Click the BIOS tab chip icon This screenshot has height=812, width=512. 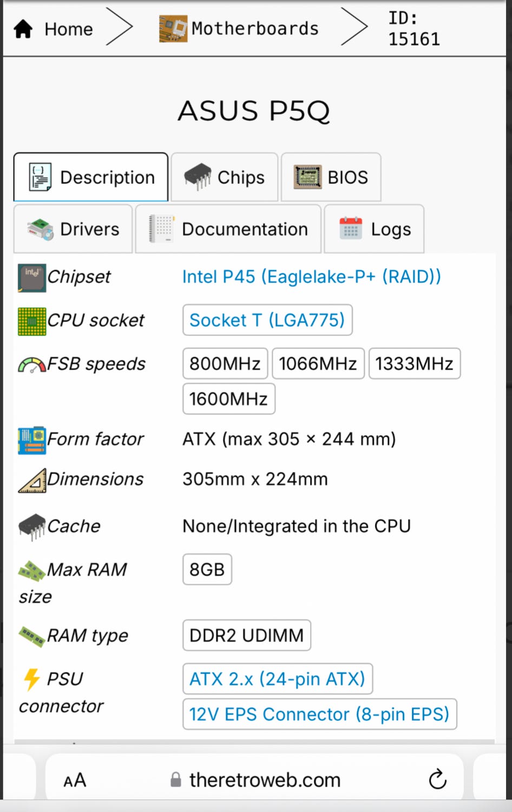click(x=308, y=177)
